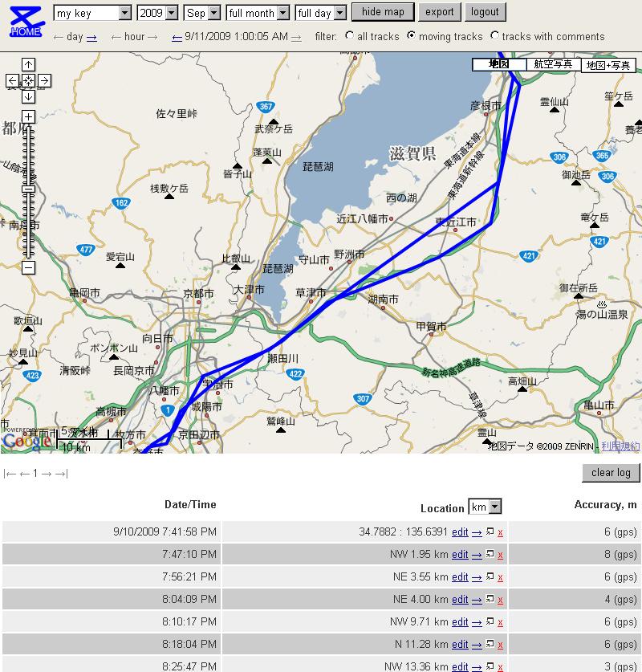Switch to 地図+写真 hybrid view
The image size is (642, 672).
608,65
